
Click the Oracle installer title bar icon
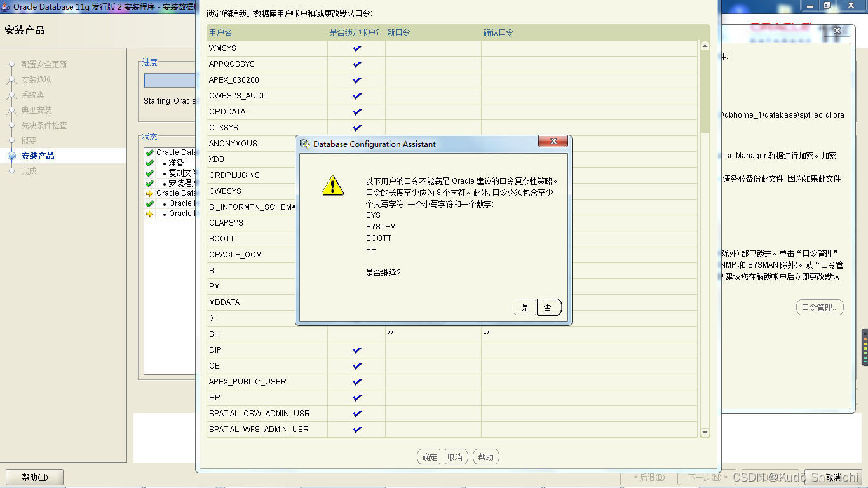click(x=6, y=6)
